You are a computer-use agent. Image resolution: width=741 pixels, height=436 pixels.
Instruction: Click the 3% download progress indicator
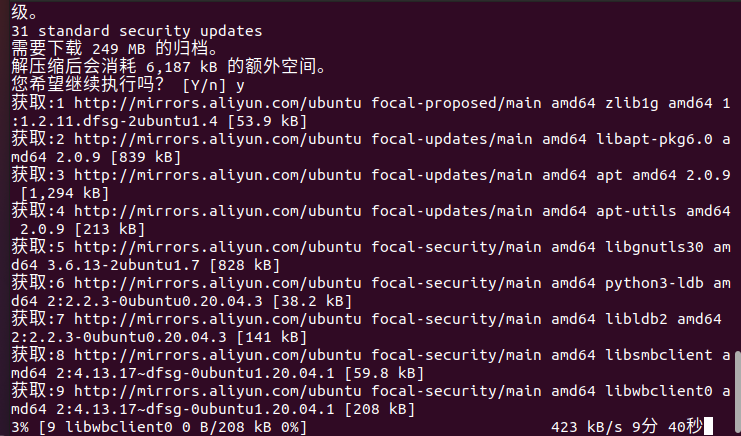(20, 427)
